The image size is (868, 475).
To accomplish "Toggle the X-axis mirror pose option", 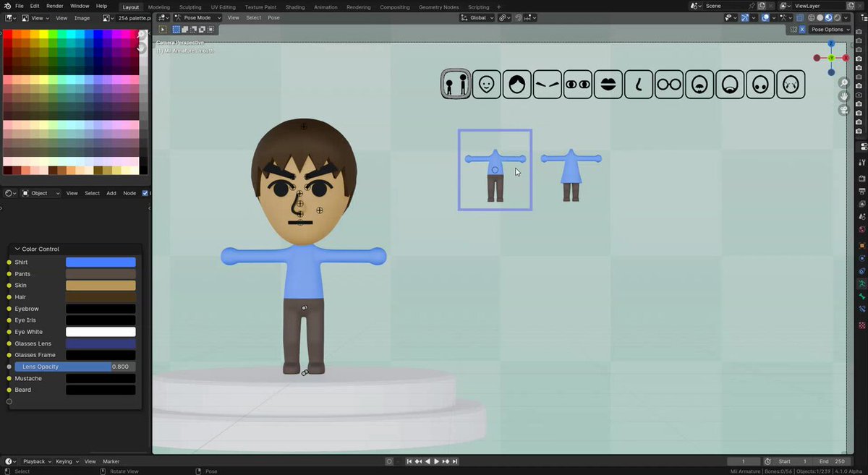I will 801,30.
